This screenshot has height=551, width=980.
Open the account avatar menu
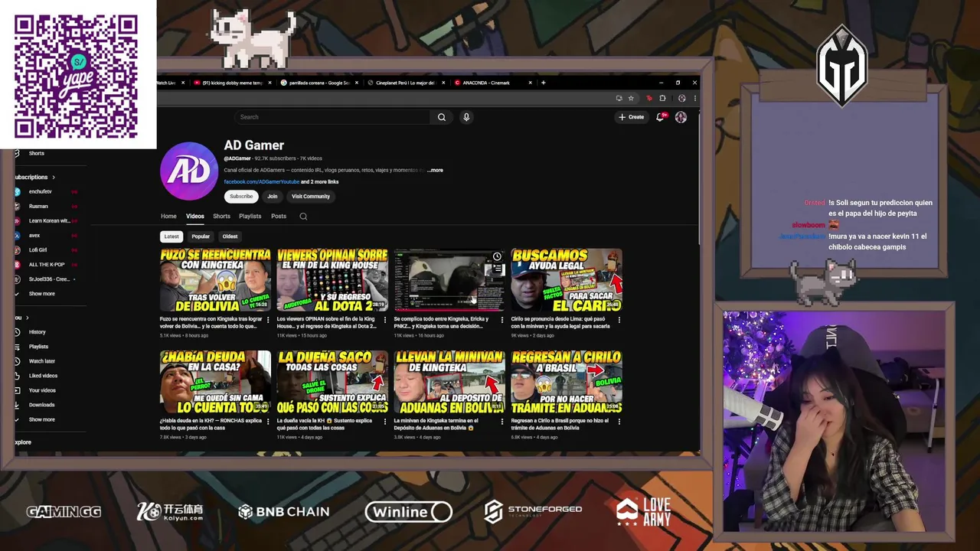[681, 117]
